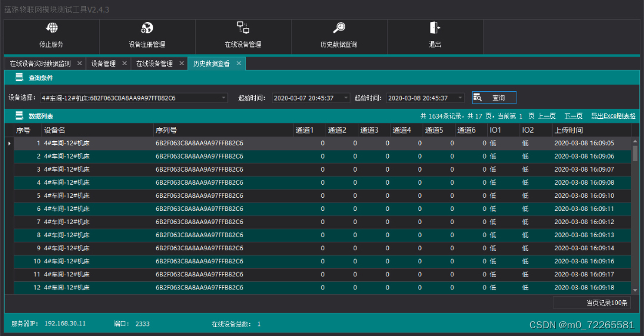
Task: Sort by 通道3 column header
Action: coord(374,130)
